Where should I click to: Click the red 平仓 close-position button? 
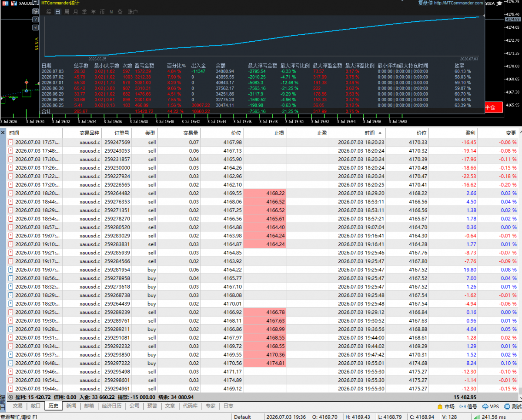pyautogui.click(x=493, y=107)
